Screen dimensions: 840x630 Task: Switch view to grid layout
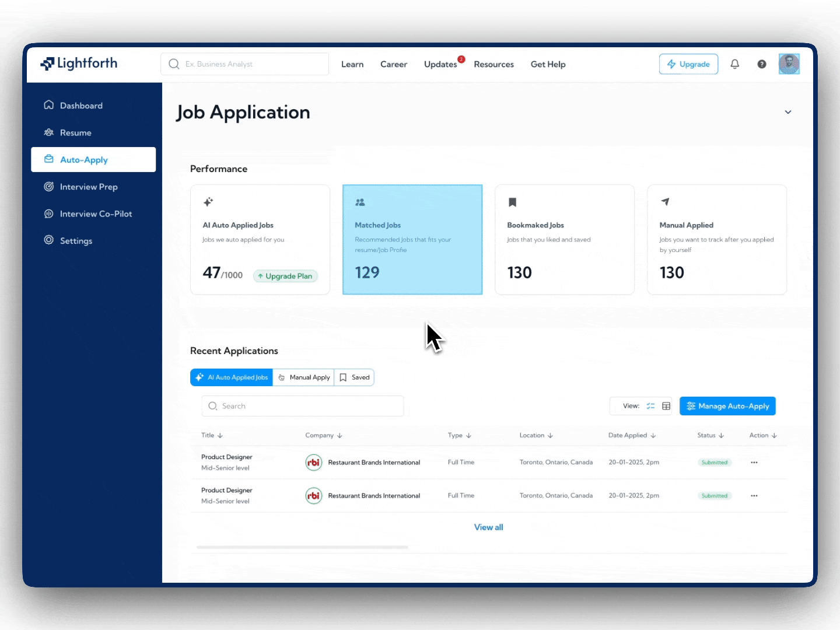pos(666,406)
